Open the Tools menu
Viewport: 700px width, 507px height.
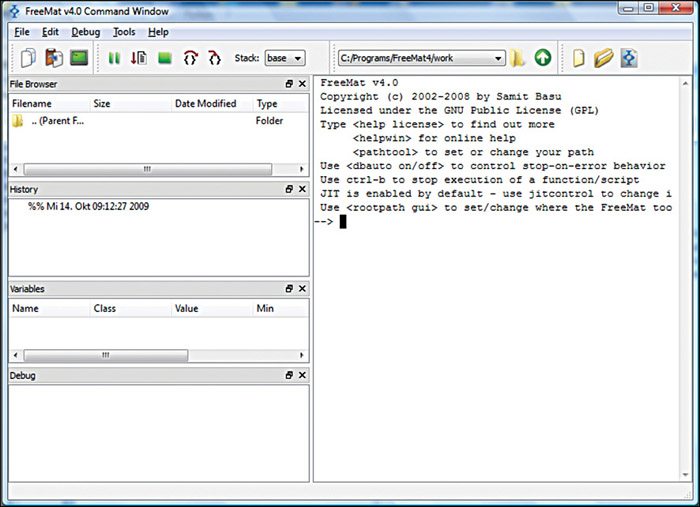[123, 32]
